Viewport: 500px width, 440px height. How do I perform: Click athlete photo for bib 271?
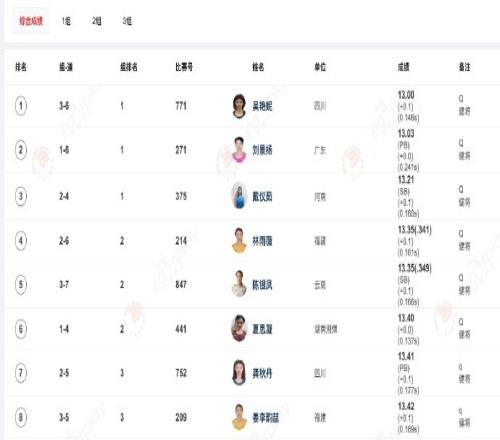[x=239, y=150]
